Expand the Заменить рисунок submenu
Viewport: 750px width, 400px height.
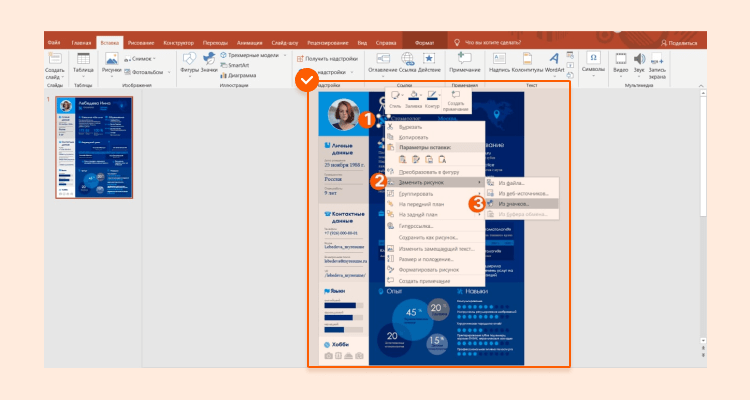[x=435, y=182]
